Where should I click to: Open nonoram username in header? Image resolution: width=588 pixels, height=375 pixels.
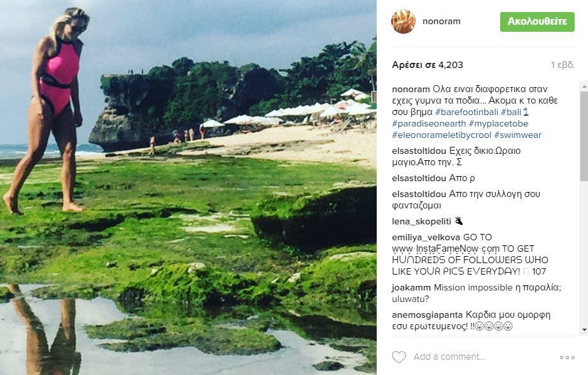441,22
